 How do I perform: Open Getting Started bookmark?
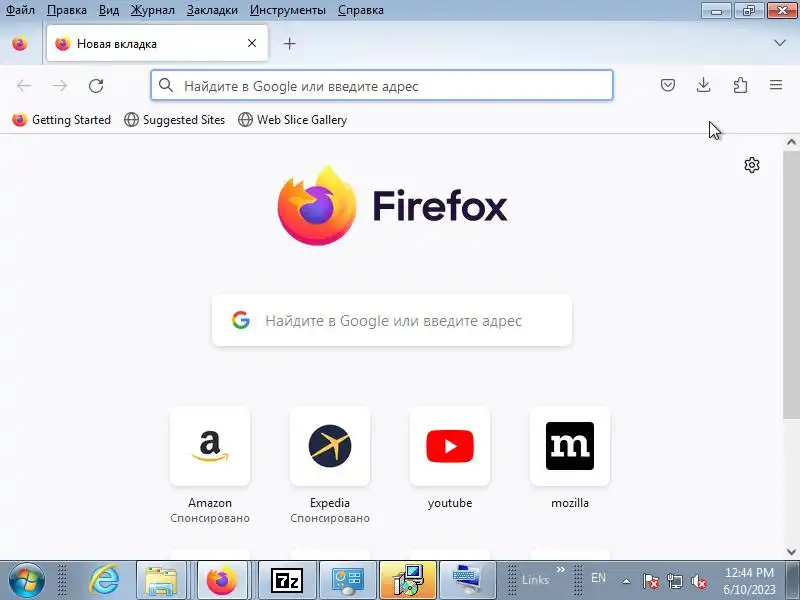[x=61, y=120]
